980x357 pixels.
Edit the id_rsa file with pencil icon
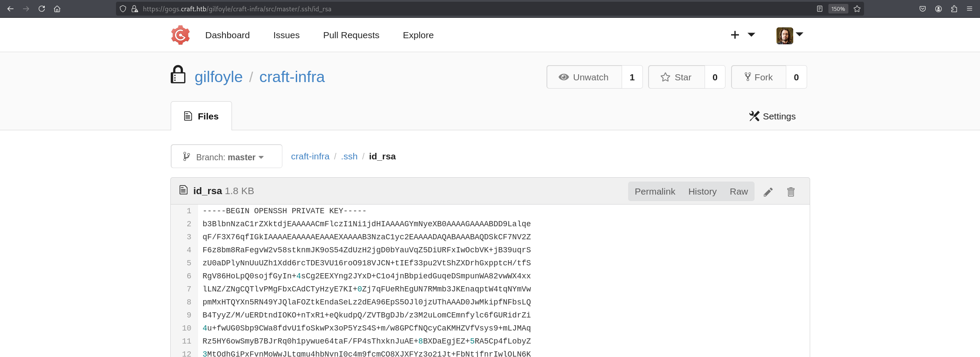[x=768, y=192]
